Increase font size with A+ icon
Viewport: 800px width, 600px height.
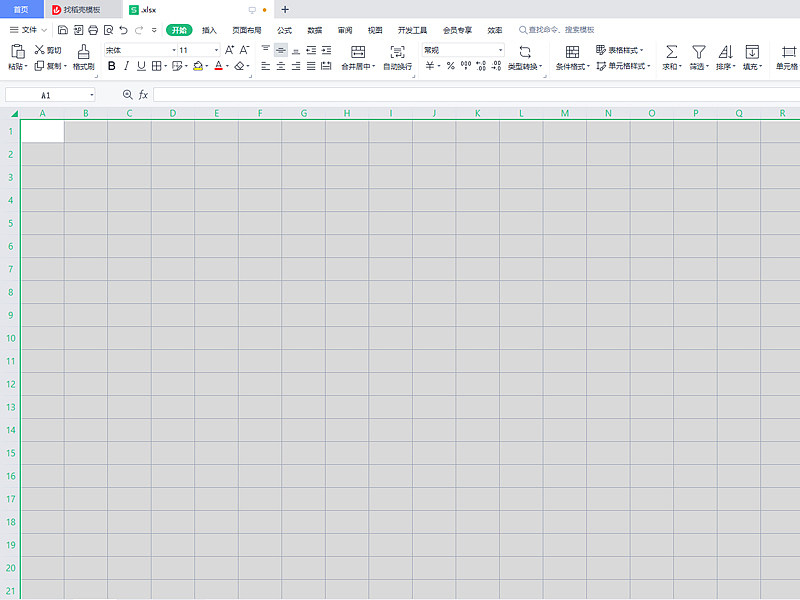pos(230,49)
